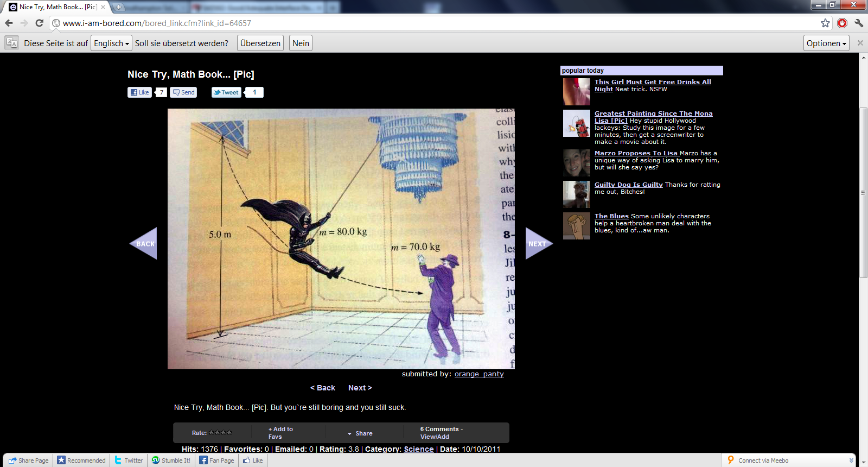The height and width of the screenshot is (467, 868).
Task: Close the translation bar
Action: 860,43
